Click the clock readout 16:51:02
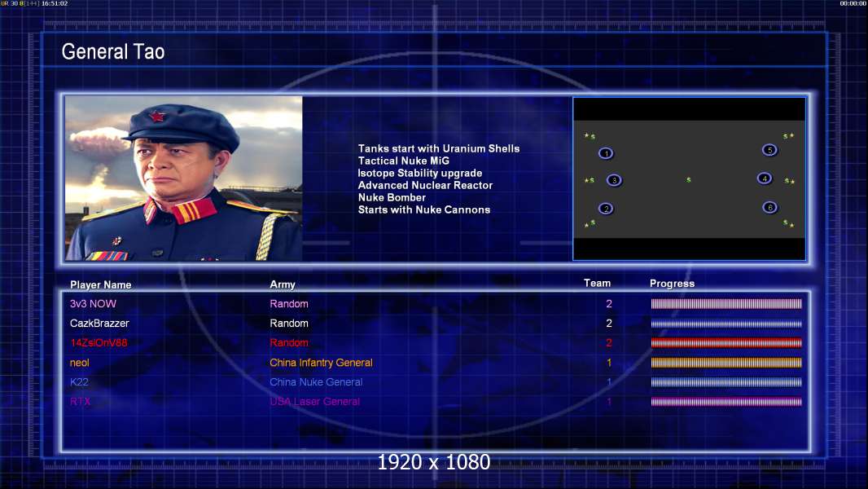 click(x=55, y=3)
